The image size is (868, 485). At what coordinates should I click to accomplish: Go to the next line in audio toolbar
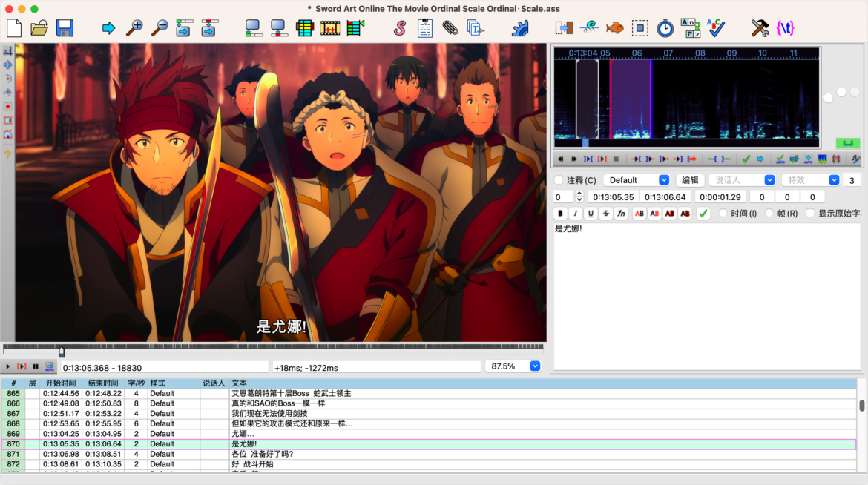click(x=574, y=159)
